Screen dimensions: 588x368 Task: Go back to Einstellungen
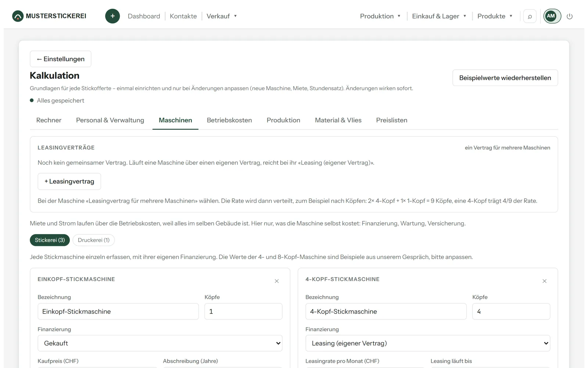[61, 59]
